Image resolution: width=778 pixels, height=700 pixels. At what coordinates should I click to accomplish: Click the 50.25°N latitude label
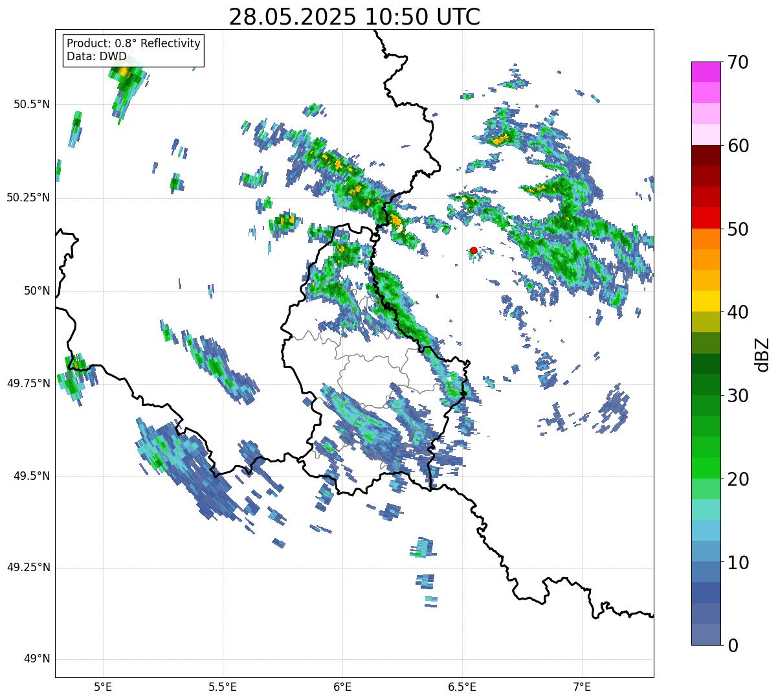(28, 198)
